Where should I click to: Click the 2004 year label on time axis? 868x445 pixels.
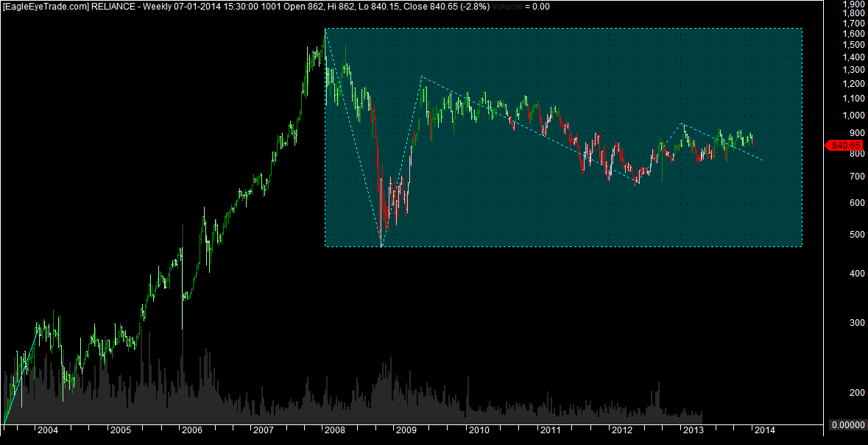(47, 430)
